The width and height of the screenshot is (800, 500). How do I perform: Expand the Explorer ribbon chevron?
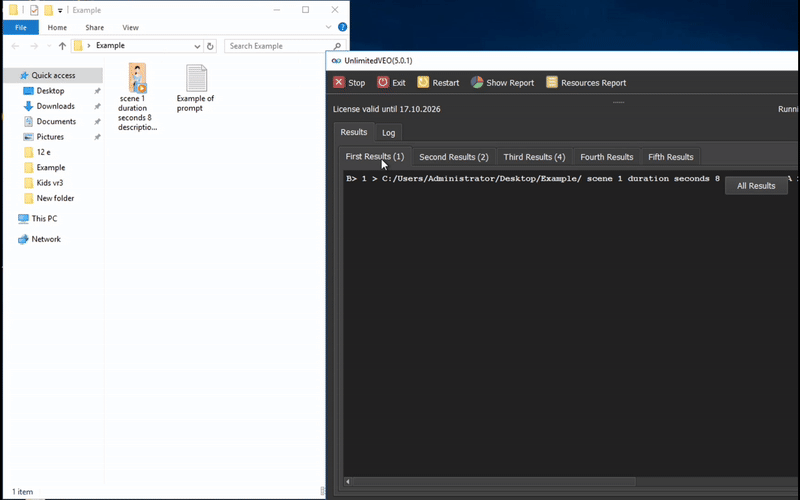[329, 28]
